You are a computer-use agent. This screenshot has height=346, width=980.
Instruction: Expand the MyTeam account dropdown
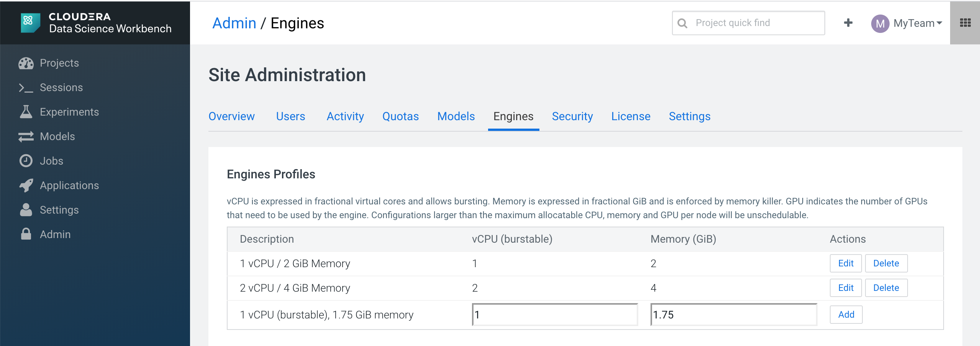click(907, 23)
